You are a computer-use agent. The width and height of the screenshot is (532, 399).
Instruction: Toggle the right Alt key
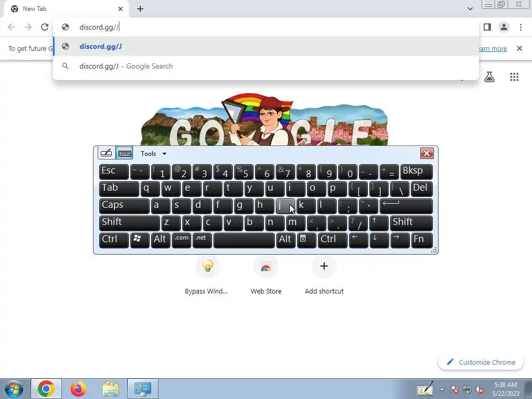click(x=286, y=241)
